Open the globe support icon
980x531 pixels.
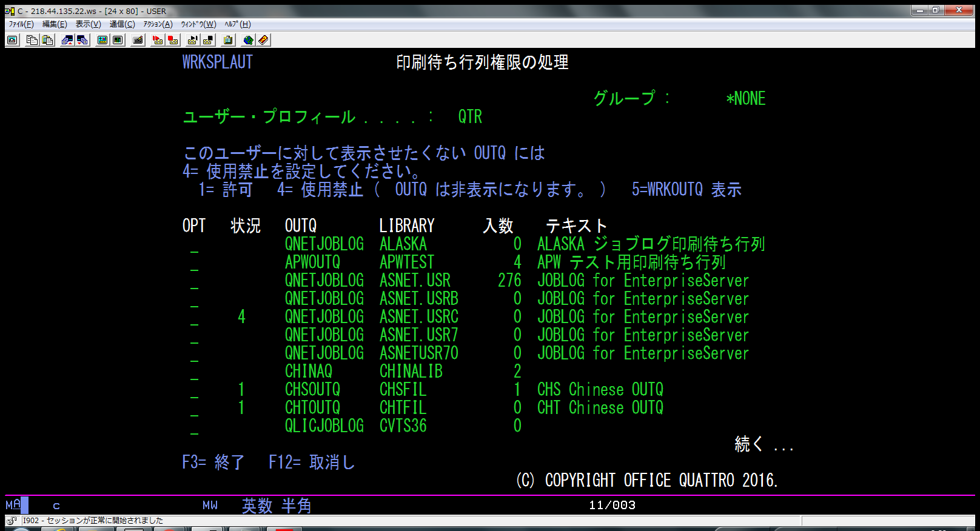pyautogui.click(x=248, y=40)
